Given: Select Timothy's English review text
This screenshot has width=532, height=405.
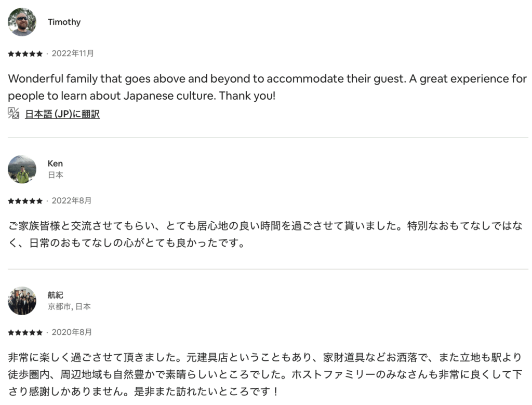Looking at the screenshot, I should (267, 88).
